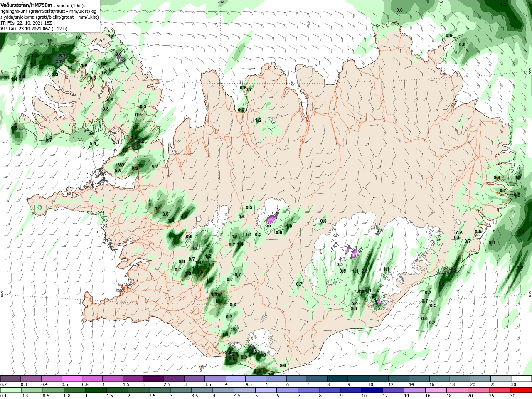
Task: Click the white swatch labeled 30 in the upper legend
Action: (521, 379)
